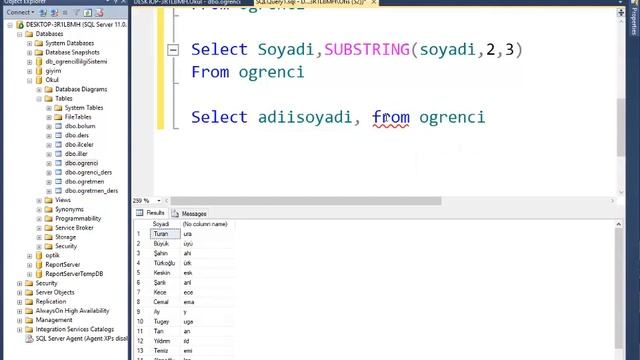640x360 pixels.
Task: Select dbo.ogrenci_ders in the tree
Action: tap(88, 172)
